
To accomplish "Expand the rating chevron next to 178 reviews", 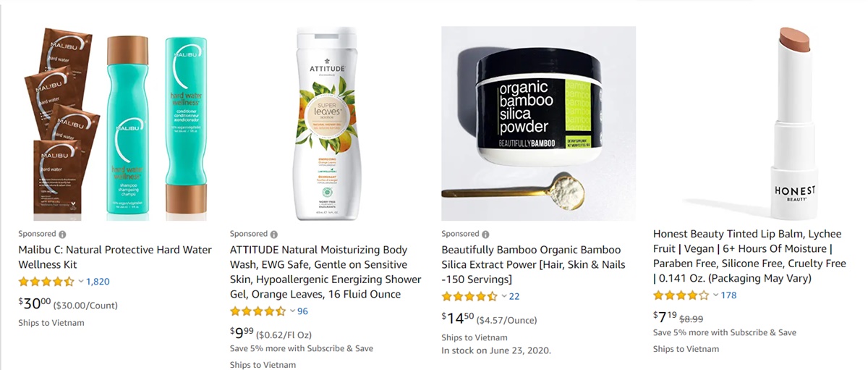I will pyautogui.click(x=715, y=295).
